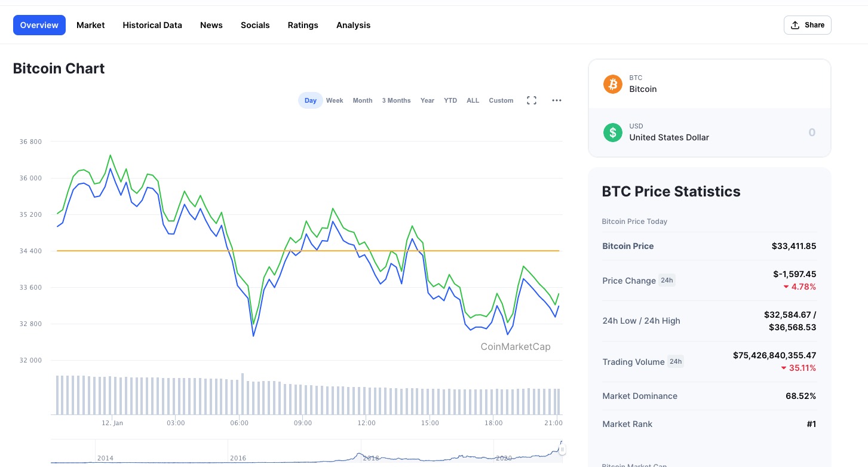Go to Historical Data tab
This screenshot has width=868, height=467.
152,25
